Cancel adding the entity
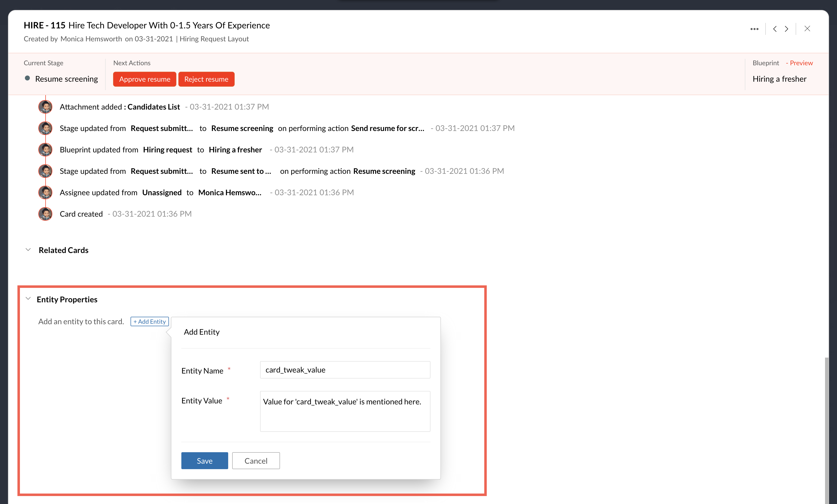The width and height of the screenshot is (837, 504). [x=256, y=461]
